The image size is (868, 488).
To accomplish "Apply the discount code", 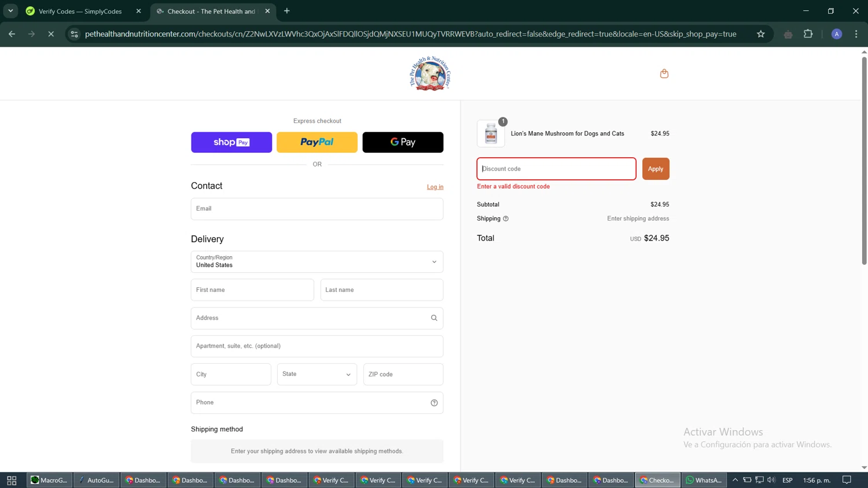I will click(656, 169).
